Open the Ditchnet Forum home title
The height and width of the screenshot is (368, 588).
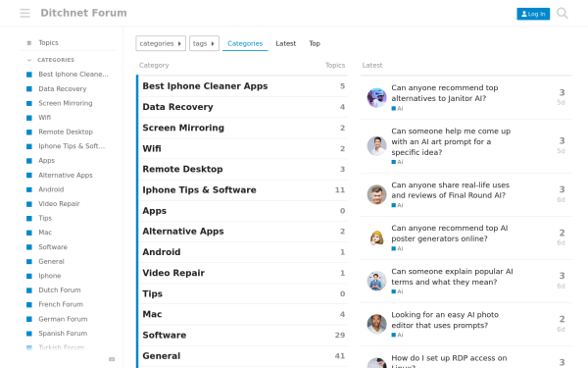83,13
